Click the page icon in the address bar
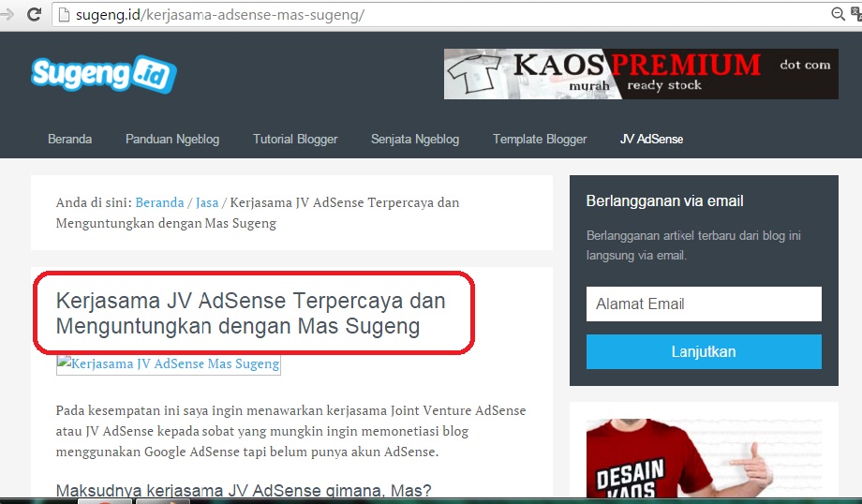This screenshot has width=862, height=504. pos(65,15)
